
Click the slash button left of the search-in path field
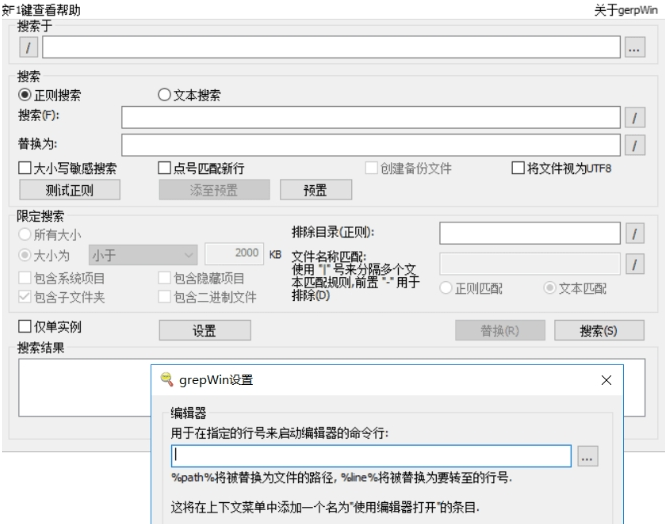point(28,47)
